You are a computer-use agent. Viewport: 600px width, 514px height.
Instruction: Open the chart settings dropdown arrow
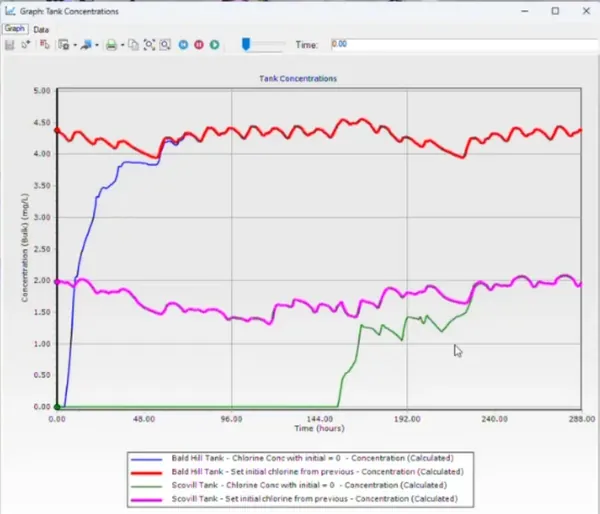(75, 45)
